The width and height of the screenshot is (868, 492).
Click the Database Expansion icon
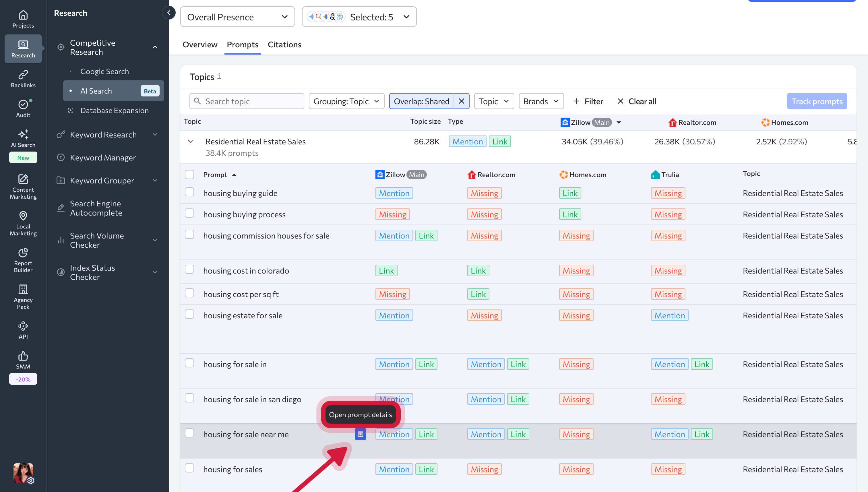(71, 110)
